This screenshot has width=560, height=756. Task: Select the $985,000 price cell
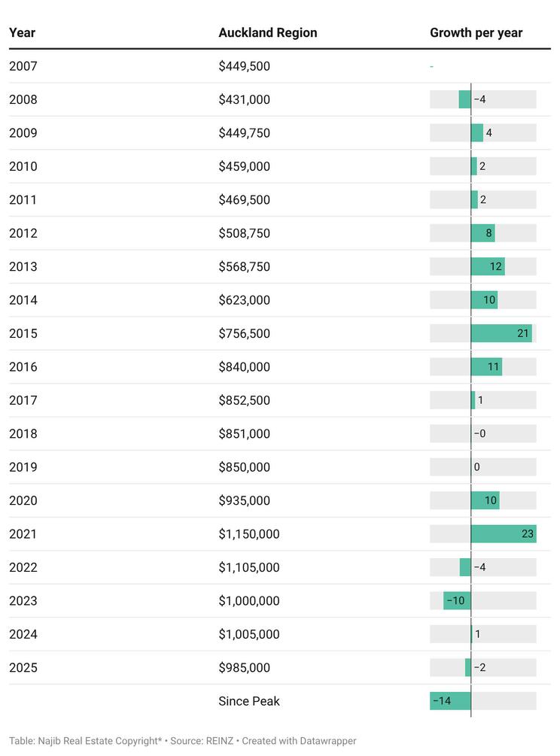(x=244, y=668)
